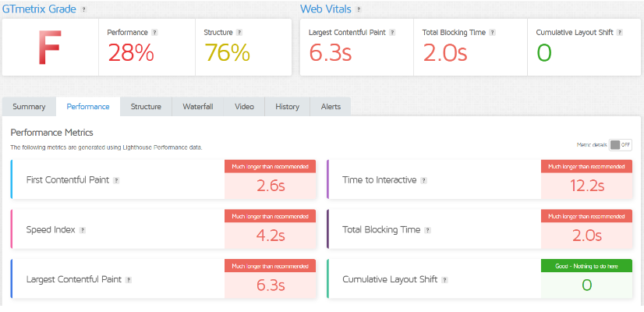Open the Video tab
This screenshot has width=644, height=312.
(x=244, y=107)
